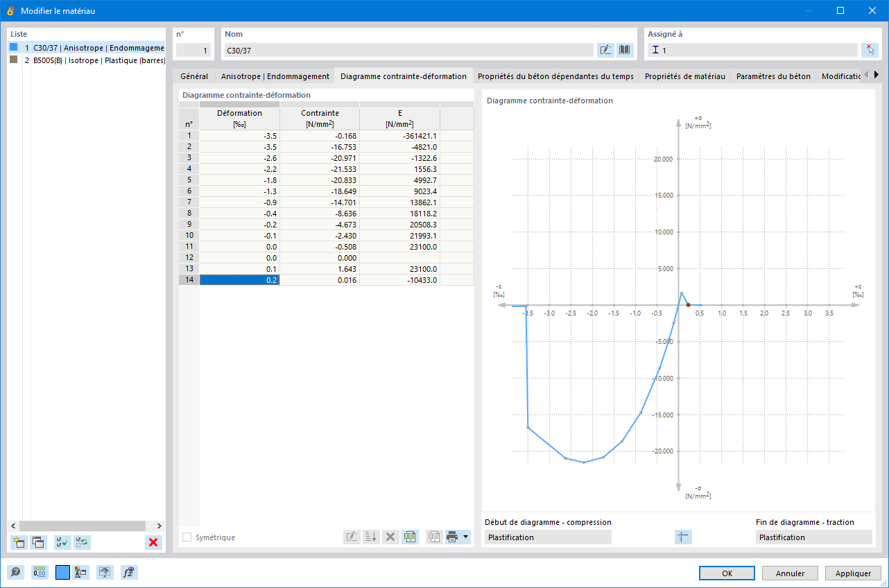Click the E [N/mm²] column header
Viewport: 889px width, 588px height.
399,119
